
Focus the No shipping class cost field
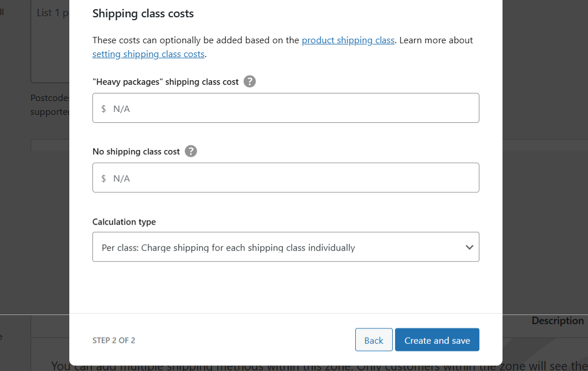(286, 178)
